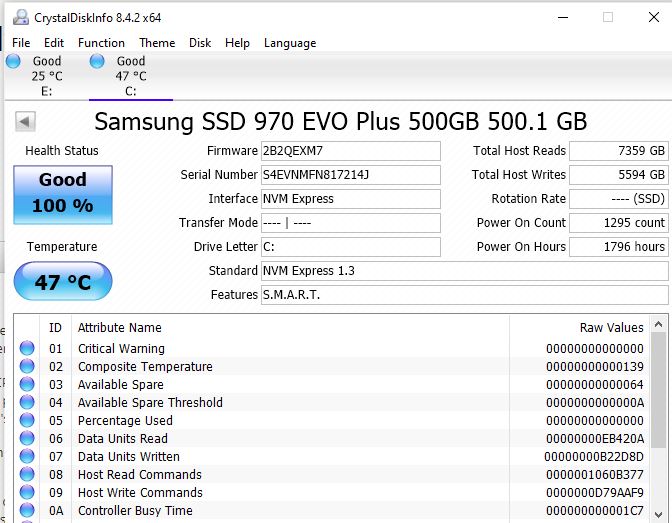Select the Critical Warning attribute name

(121, 349)
